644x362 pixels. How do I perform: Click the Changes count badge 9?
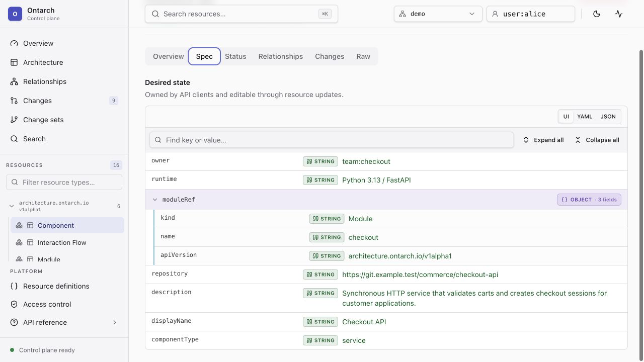tap(114, 101)
